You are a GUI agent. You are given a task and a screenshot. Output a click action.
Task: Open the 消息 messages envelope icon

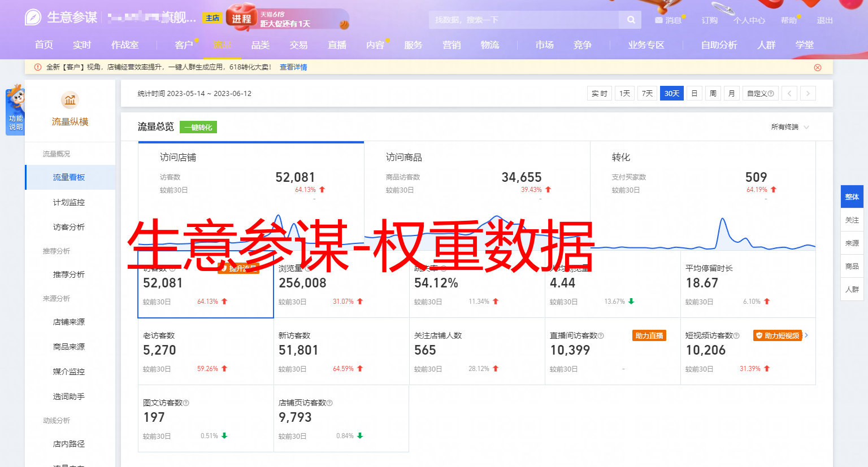pyautogui.click(x=659, y=20)
